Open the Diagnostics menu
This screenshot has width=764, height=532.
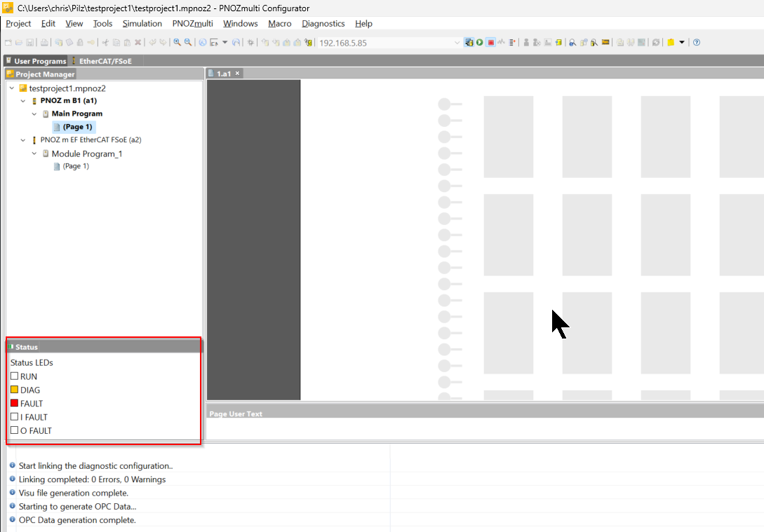323,23
